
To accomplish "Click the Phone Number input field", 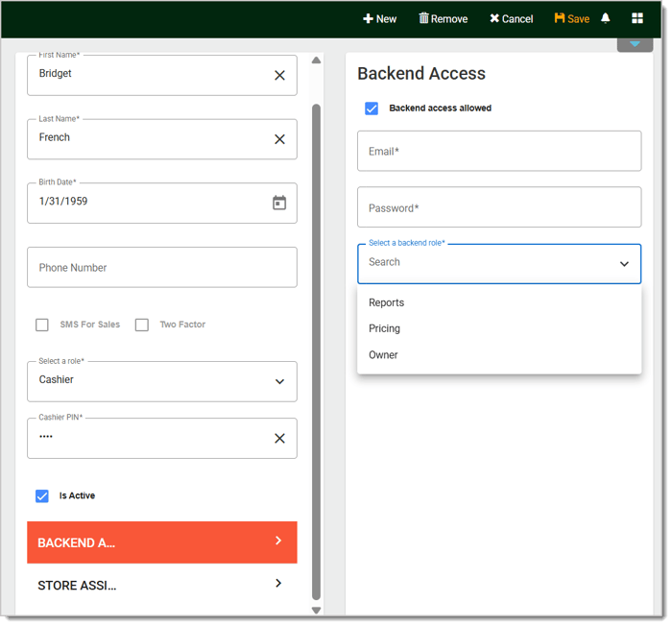I will point(162,267).
